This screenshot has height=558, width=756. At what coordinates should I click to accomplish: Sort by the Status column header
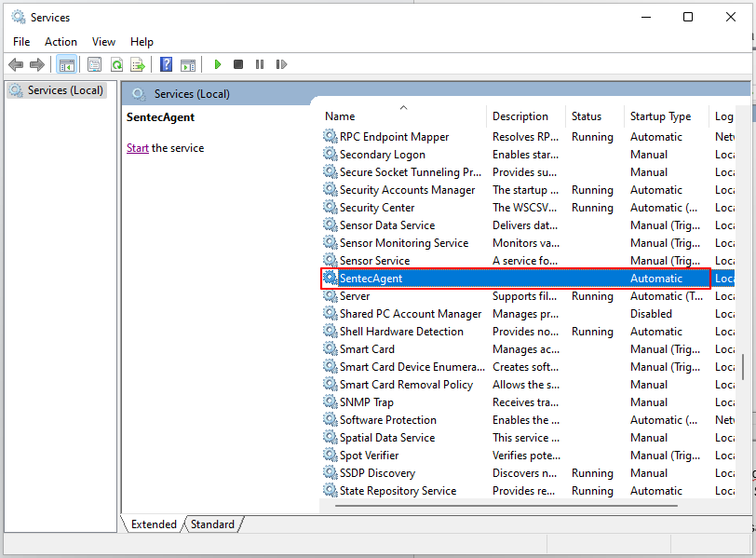(594, 116)
